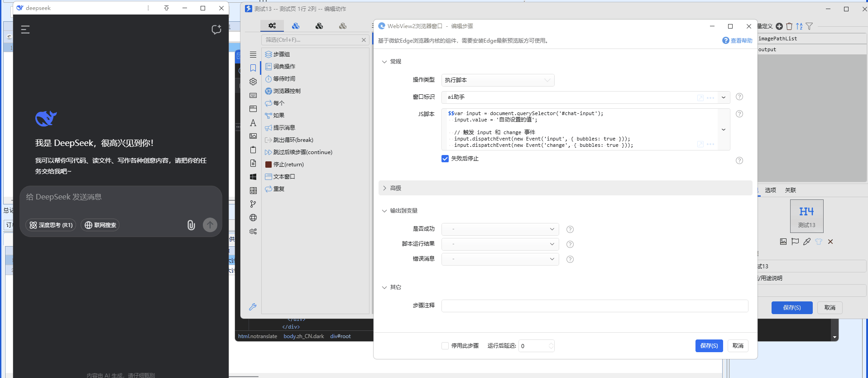Check the 停用此步骤 checkbox
This screenshot has height=378, width=868.
(x=445, y=346)
